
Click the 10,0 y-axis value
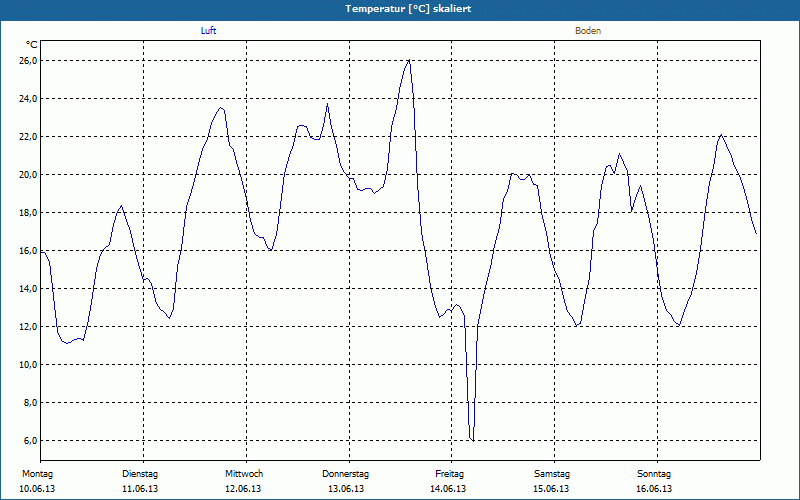(x=29, y=365)
